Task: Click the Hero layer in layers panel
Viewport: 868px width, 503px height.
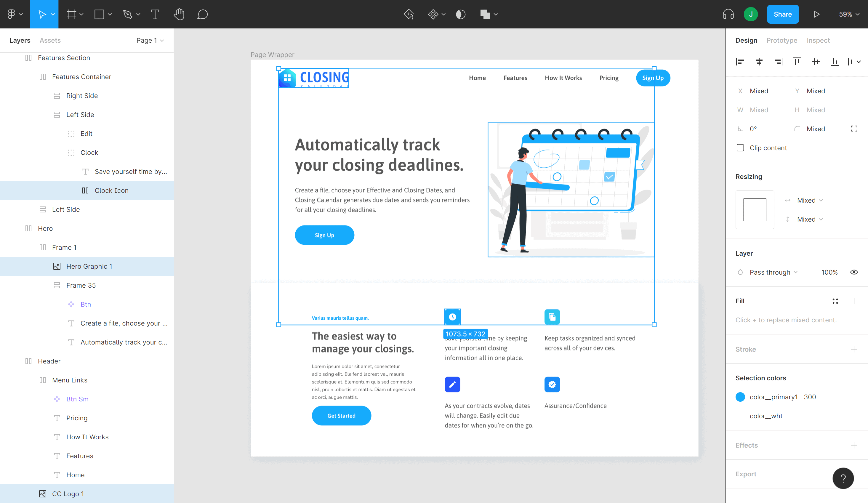Action: (x=46, y=228)
